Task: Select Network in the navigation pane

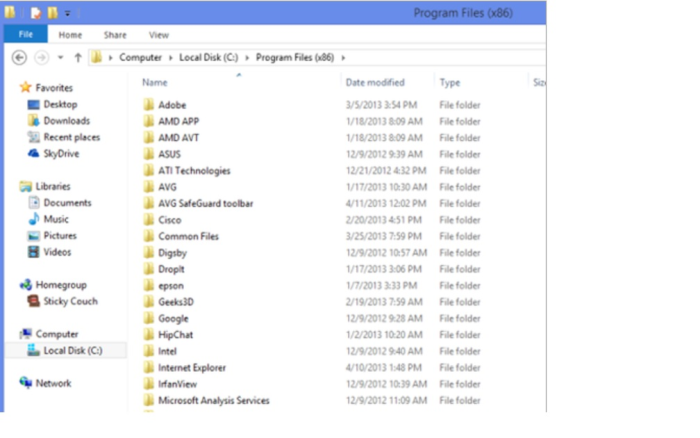Action: click(x=53, y=383)
